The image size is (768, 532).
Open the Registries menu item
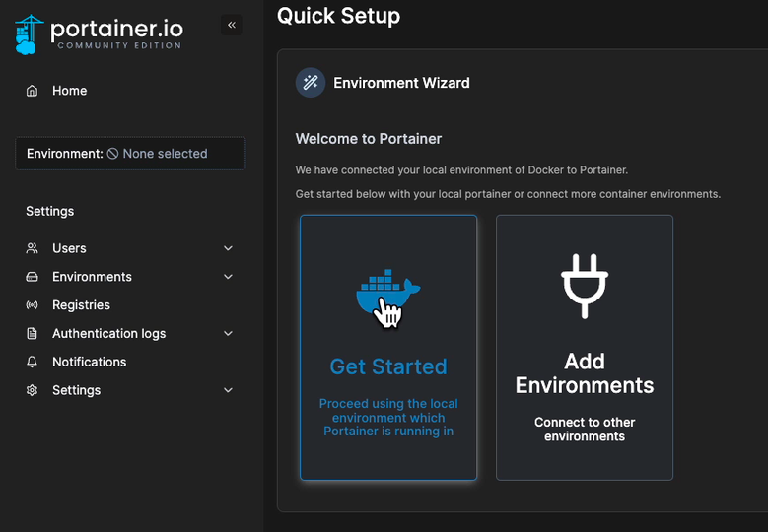click(x=81, y=305)
